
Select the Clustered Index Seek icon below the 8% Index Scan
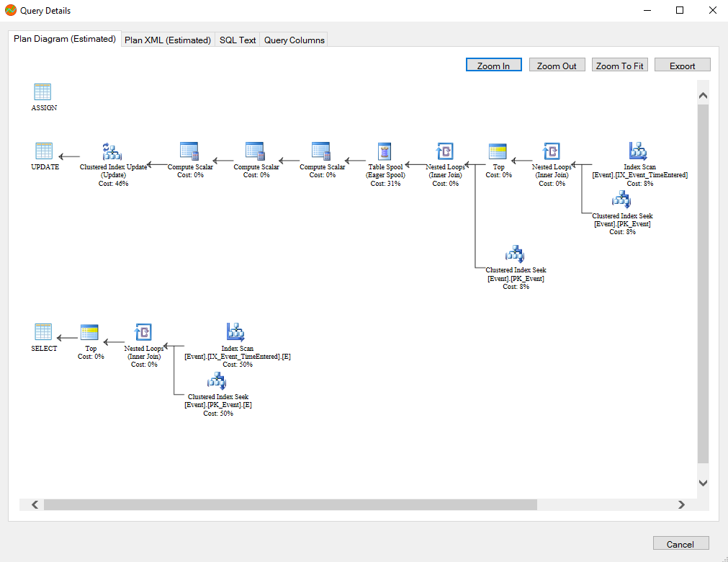coord(621,200)
